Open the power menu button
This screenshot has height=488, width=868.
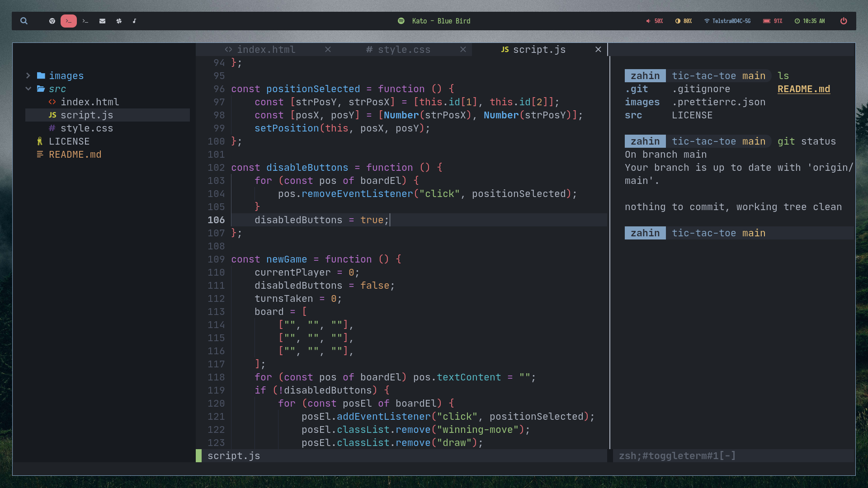(844, 21)
